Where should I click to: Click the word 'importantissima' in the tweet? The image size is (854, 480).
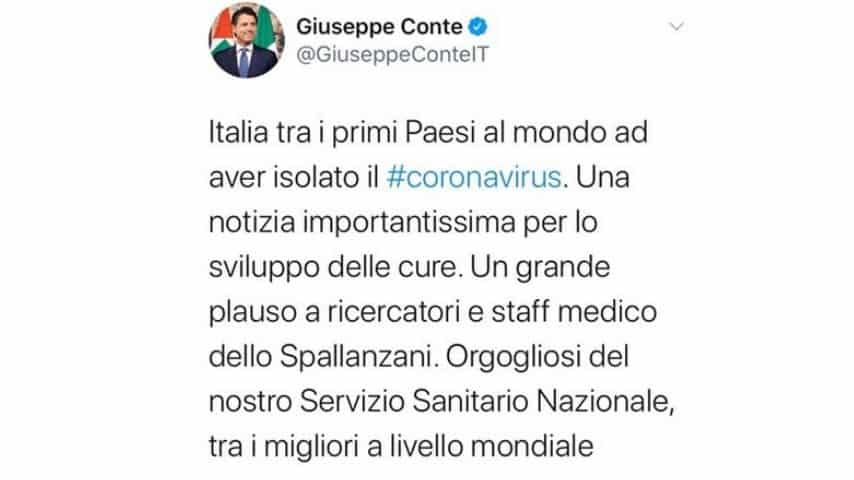tap(408, 222)
